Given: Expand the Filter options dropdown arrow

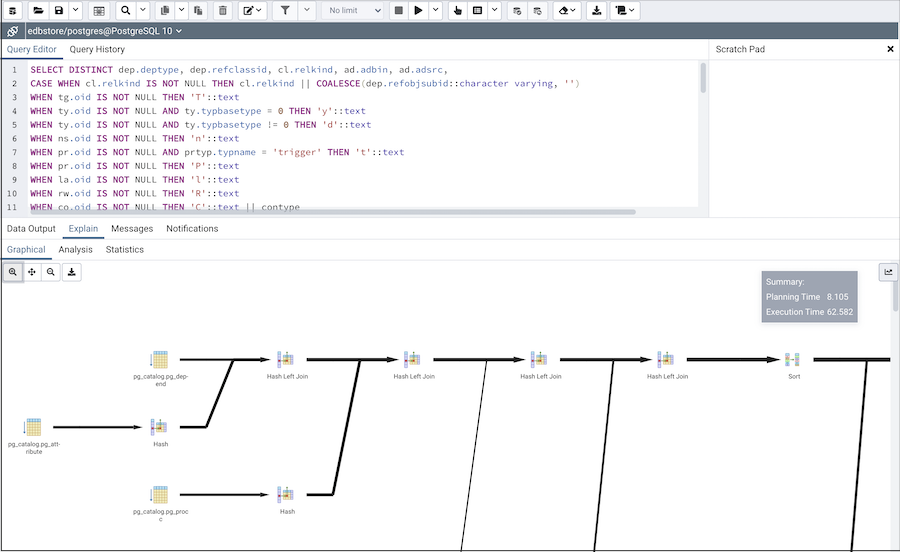Looking at the screenshot, I should click(307, 10).
